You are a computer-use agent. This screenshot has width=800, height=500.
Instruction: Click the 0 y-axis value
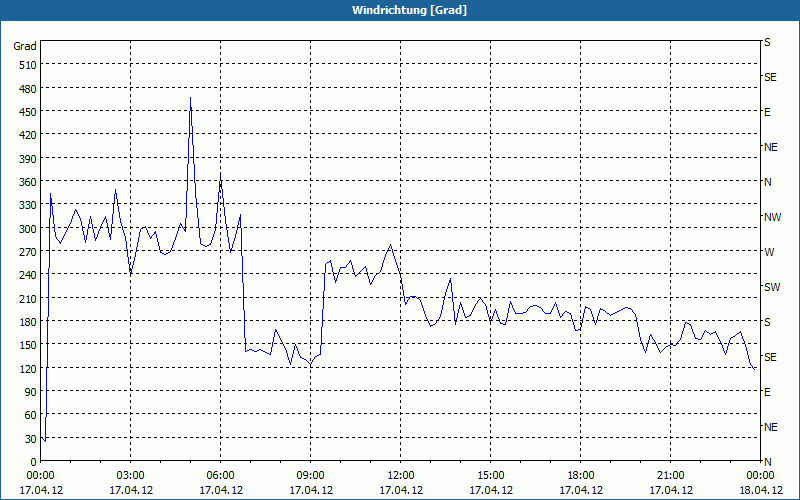tap(34, 462)
